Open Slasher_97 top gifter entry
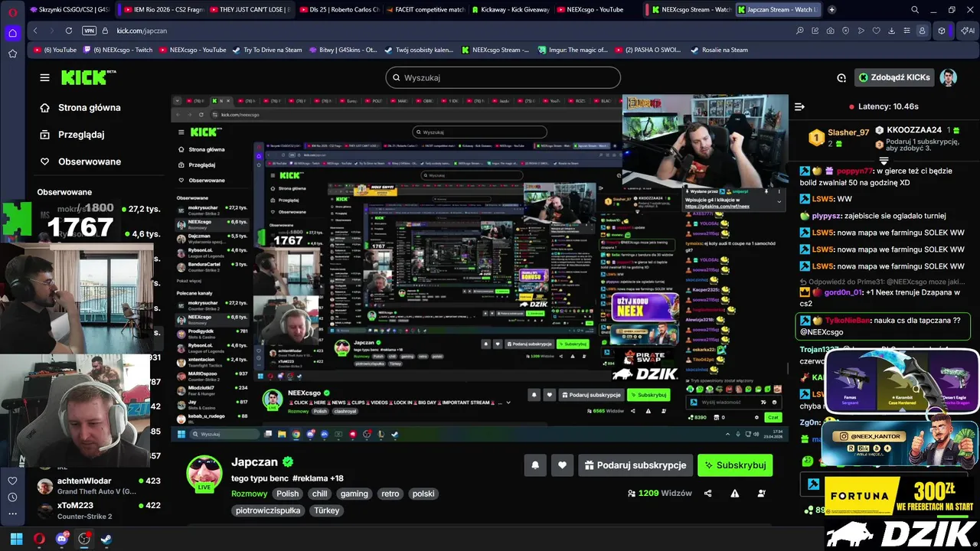The image size is (980, 551). pos(839,138)
